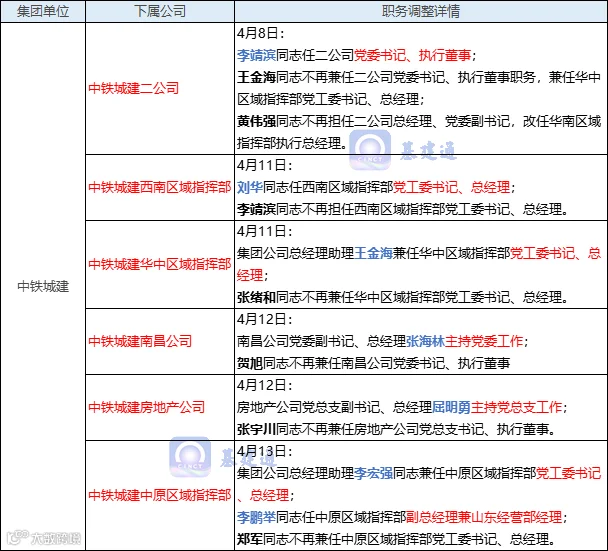Click the bold name 黄伟强

click(256, 121)
